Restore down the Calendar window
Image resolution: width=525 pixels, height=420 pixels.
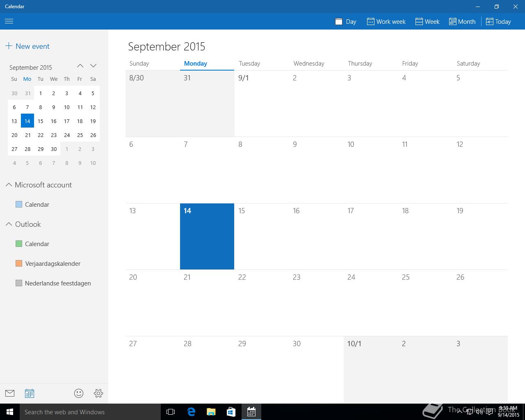(x=496, y=7)
